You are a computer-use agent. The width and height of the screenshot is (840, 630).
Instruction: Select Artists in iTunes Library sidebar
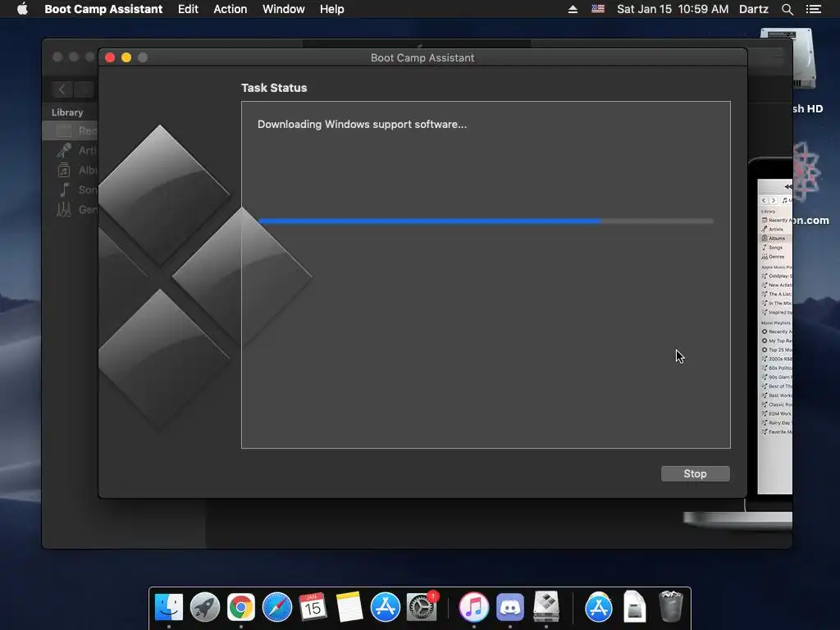pyautogui.click(x=71, y=151)
